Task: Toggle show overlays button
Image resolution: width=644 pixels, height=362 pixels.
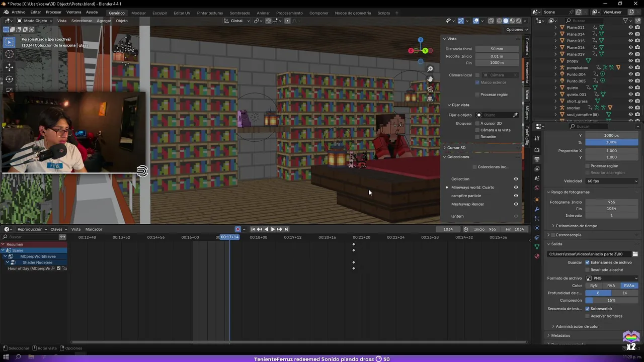Action: [x=476, y=21]
